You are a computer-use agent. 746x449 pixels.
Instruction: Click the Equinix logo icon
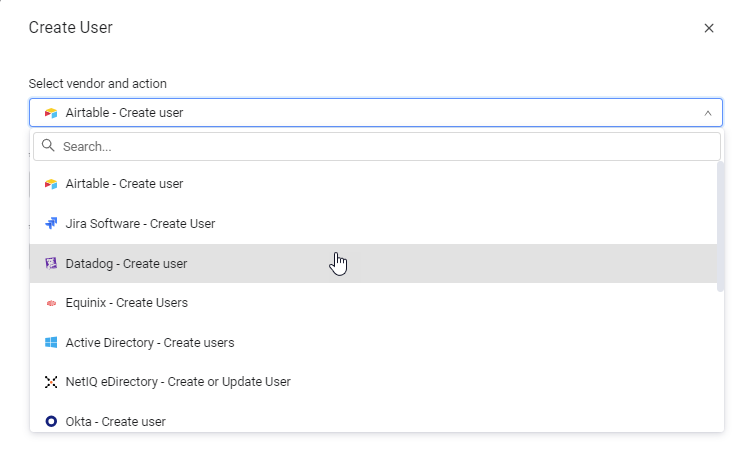(x=51, y=303)
